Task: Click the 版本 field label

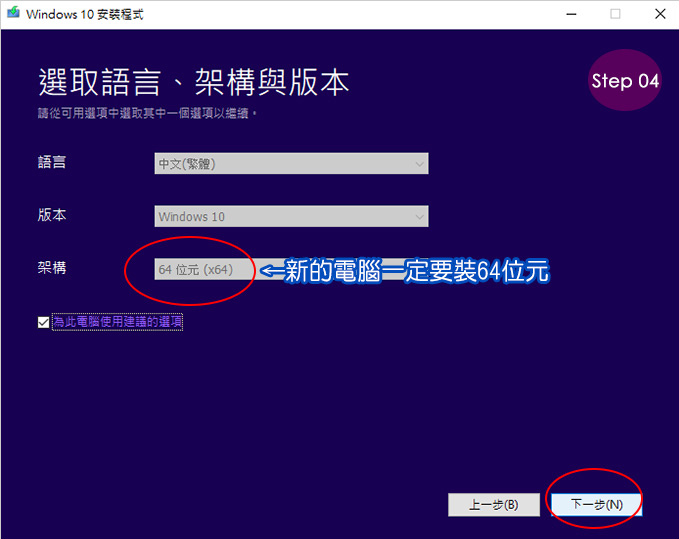Action: click(52, 215)
